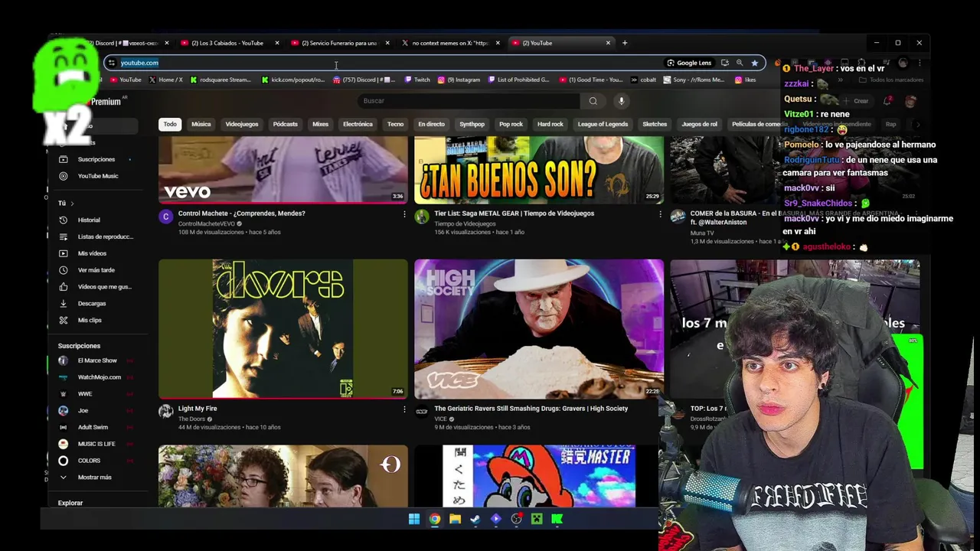Viewport: 980px width, 551px height.
Task: Open File Explorer from the taskbar
Action: (455, 519)
